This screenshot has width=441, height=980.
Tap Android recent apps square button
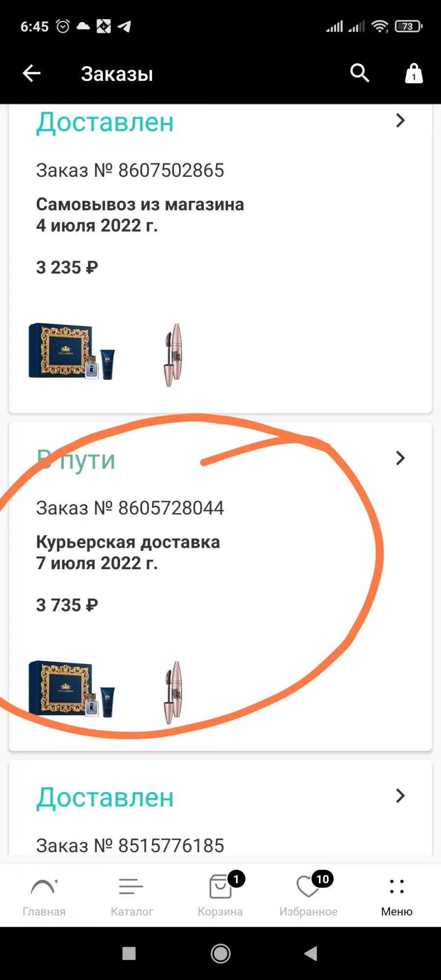(129, 954)
